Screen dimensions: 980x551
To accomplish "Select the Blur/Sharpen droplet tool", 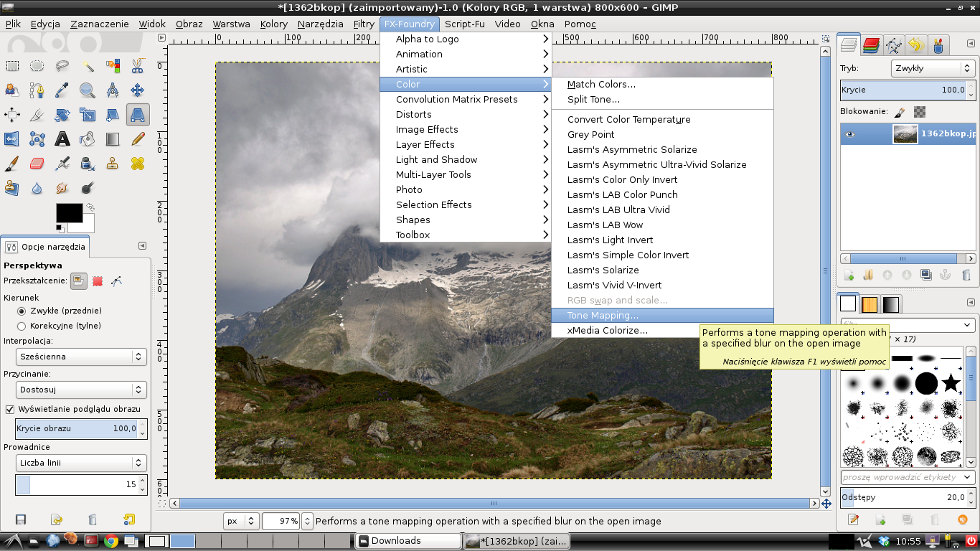I will 37,188.
